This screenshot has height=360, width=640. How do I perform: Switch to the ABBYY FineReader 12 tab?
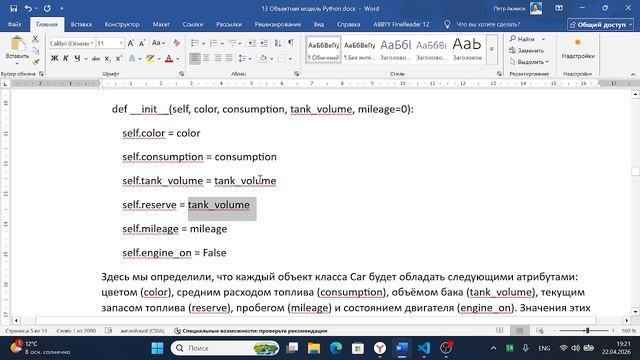(401, 24)
